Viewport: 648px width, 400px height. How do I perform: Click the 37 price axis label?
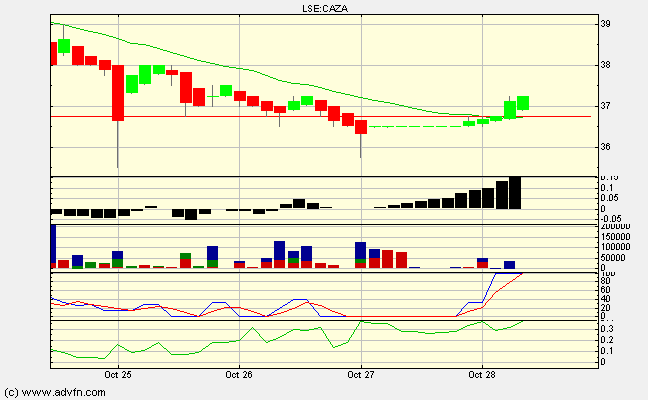coord(605,106)
